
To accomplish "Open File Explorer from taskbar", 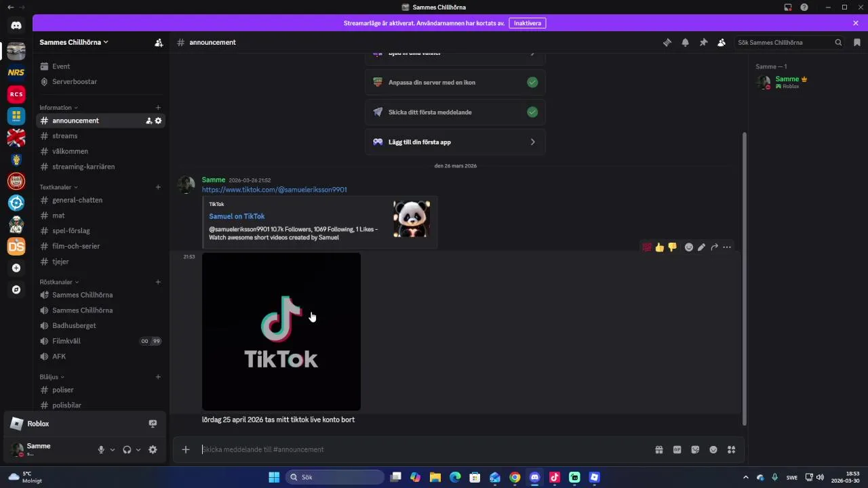I will coord(435,477).
